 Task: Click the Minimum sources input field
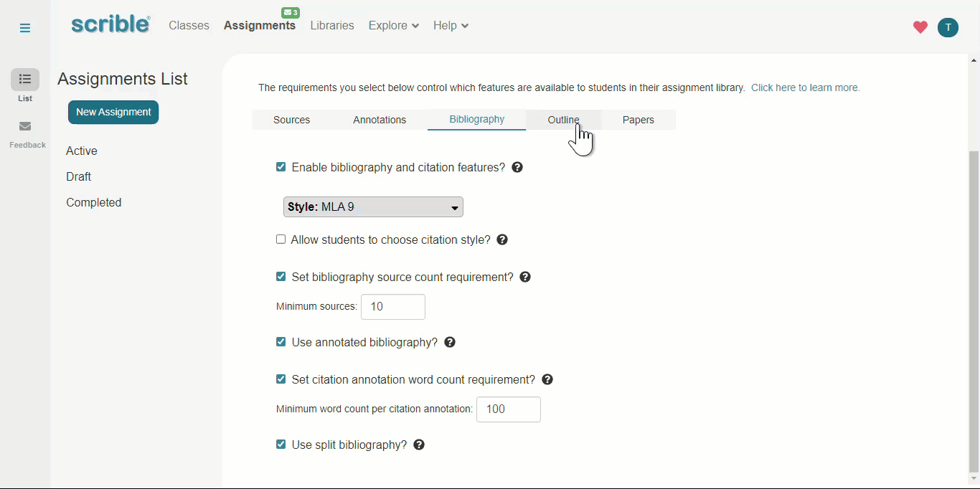[x=392, y=306]
